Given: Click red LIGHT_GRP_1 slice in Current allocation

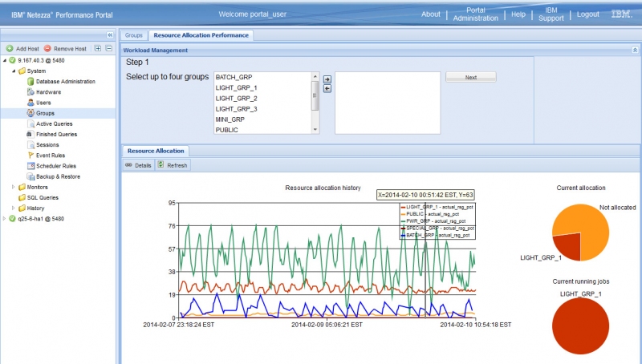Looking at the screenshot, I should pyautogui.click(x=570, y=245).
